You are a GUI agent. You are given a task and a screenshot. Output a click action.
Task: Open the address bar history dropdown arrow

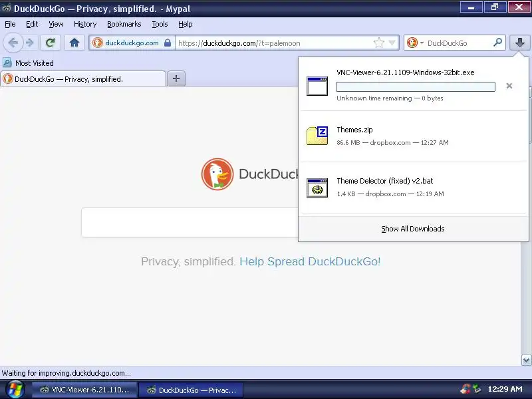coord(392,43)
